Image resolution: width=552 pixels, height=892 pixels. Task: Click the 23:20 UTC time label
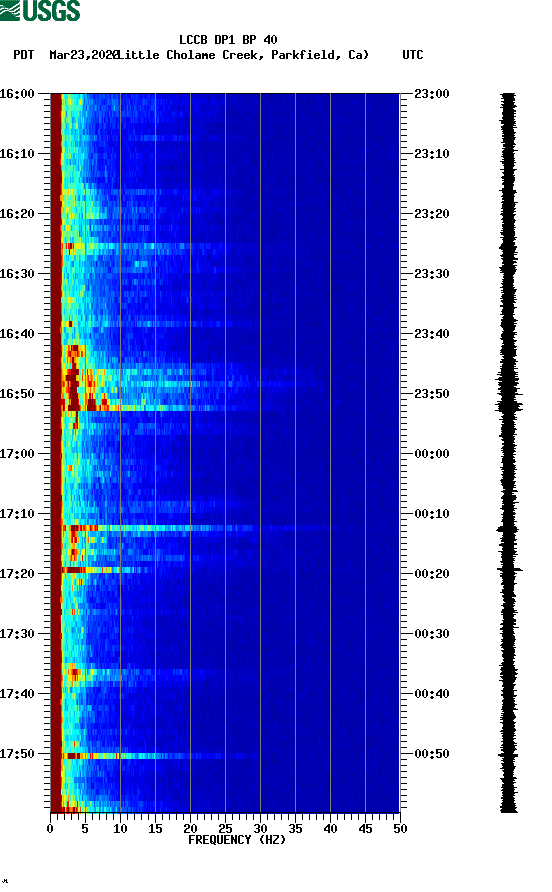(432, 214)
